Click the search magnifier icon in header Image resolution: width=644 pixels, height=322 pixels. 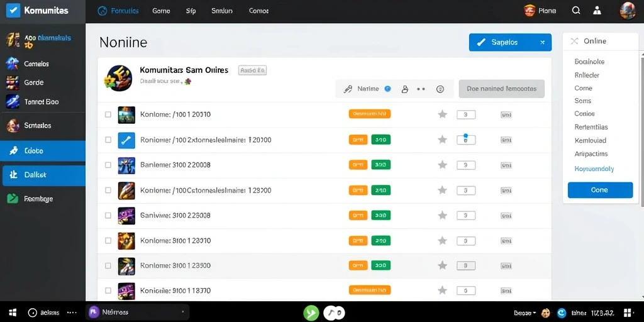[576, 11]
